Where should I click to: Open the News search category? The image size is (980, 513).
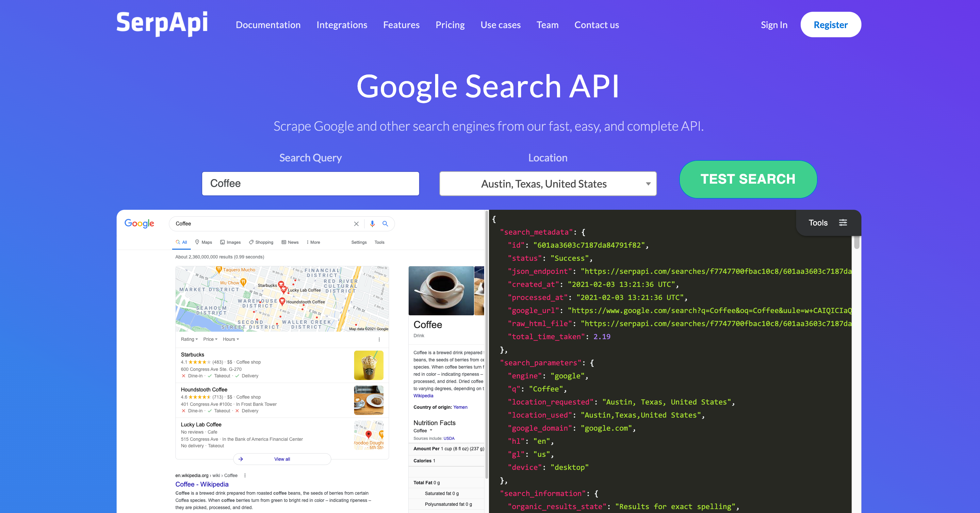[290, 242]
